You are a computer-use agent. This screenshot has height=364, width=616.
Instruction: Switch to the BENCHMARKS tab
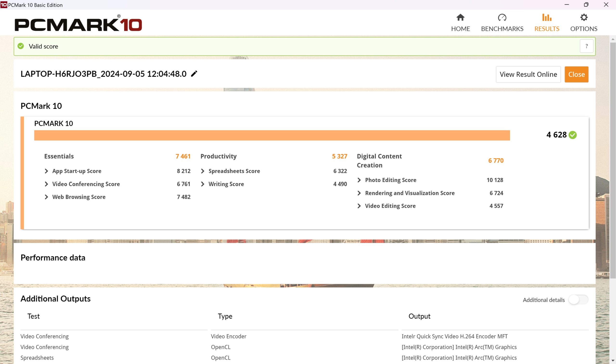pos(502,29)
